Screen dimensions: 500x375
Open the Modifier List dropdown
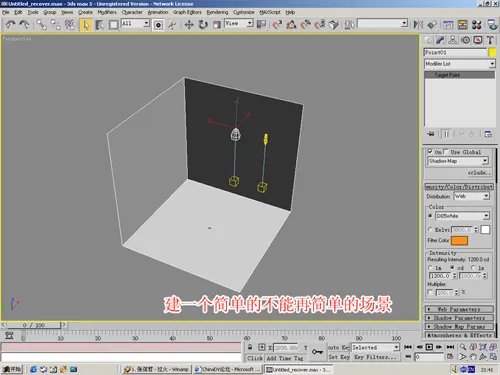tap(459, 63)
